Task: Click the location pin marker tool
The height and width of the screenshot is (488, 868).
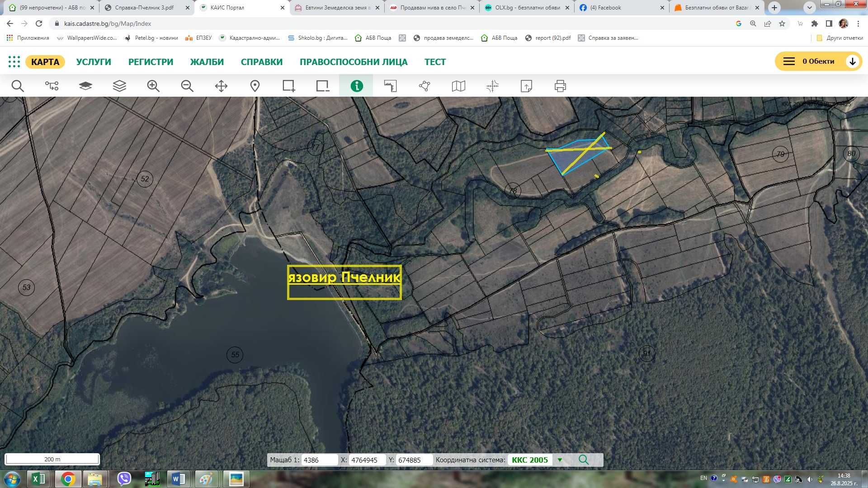Action: click(x=255, y=86)
